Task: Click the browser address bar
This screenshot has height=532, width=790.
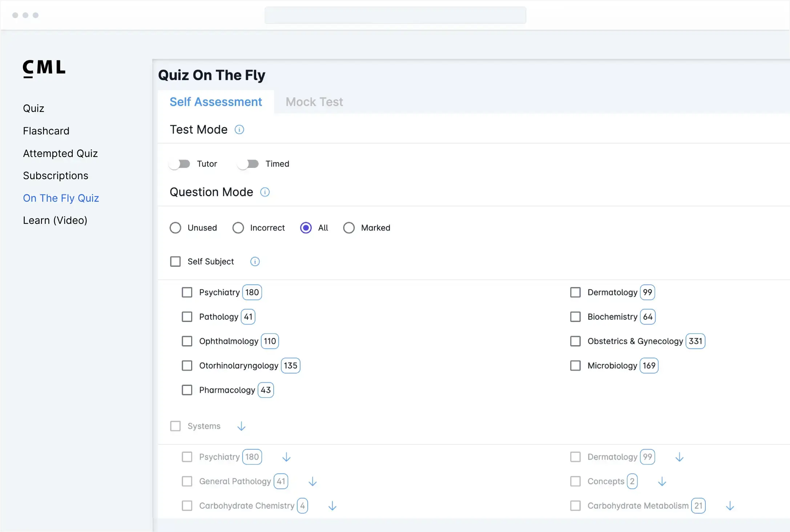Action: pyautogui.click(x=395, y=15)
